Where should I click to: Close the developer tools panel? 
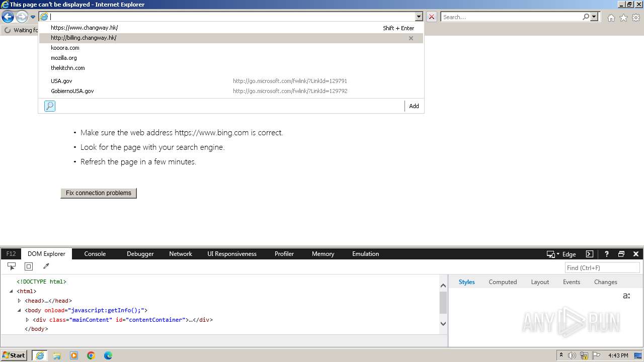636,254
